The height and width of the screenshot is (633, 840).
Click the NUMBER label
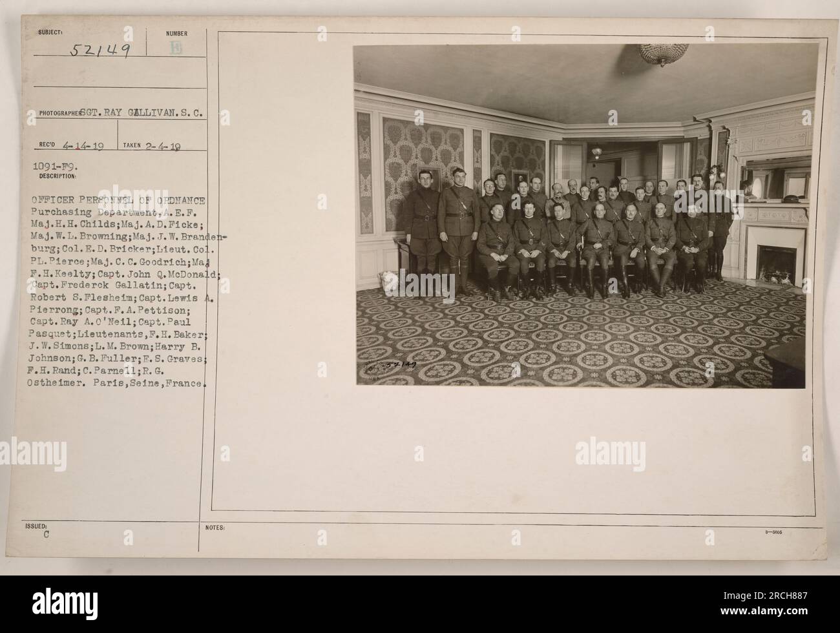[x=176, y=33]
